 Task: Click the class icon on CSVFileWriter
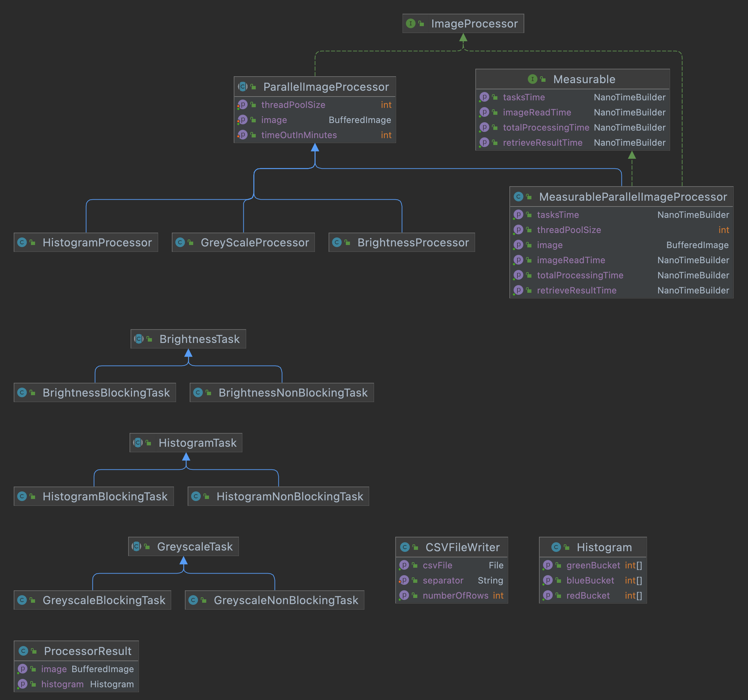(405, 547)
